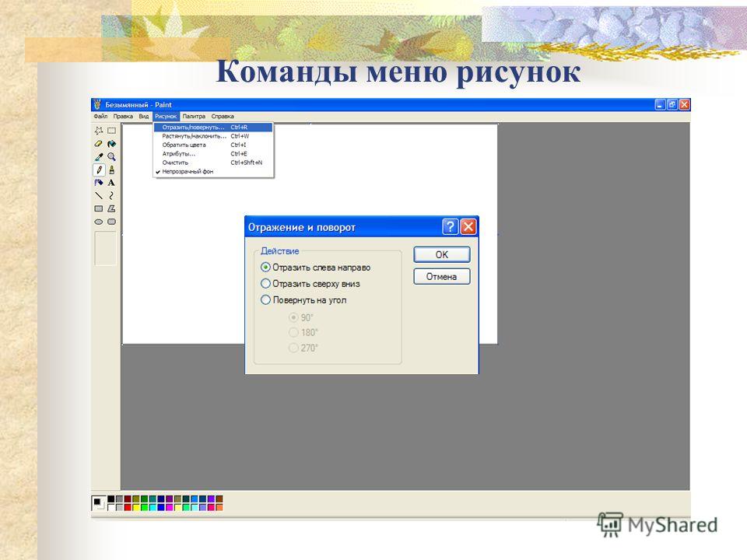Restore down the Paint window
The height and width of the screenshot is (560, 747).
click(672, 104)
